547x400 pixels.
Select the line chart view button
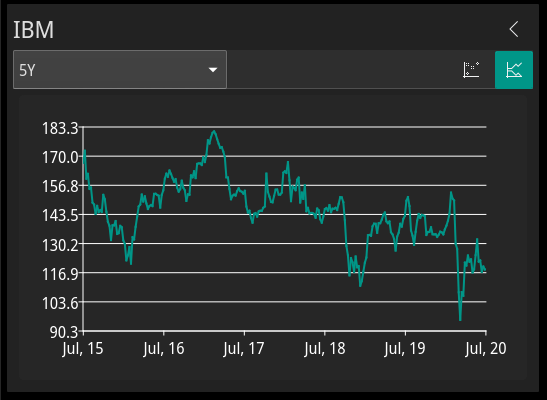[x=514, y=70]
